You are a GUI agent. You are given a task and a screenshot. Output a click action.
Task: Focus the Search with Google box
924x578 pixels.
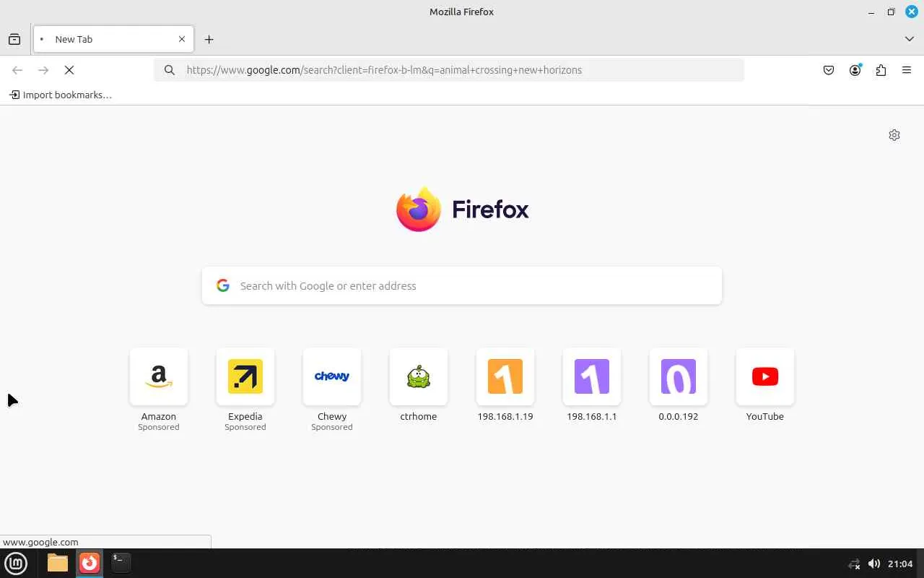pos(462,285)
